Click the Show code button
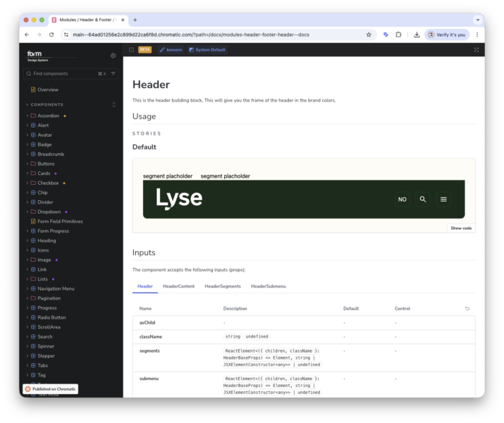Viewport: 504px width, 423px height. (x=461, y=228)
